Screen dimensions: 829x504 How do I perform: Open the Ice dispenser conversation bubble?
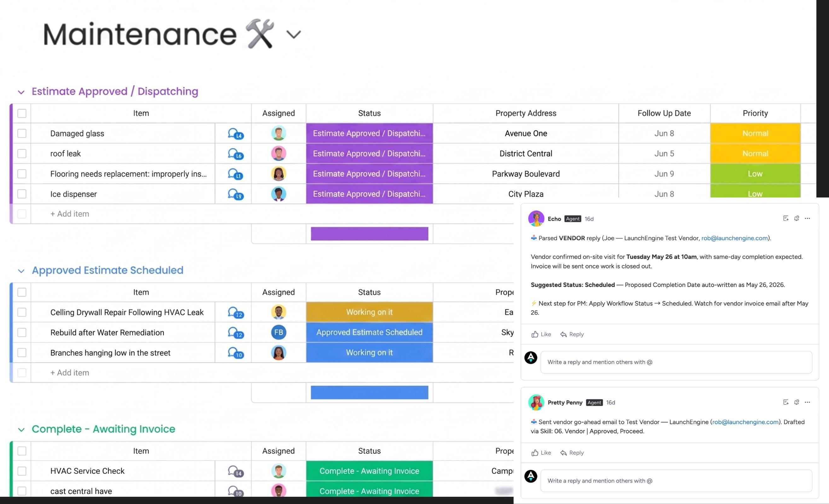235,194
